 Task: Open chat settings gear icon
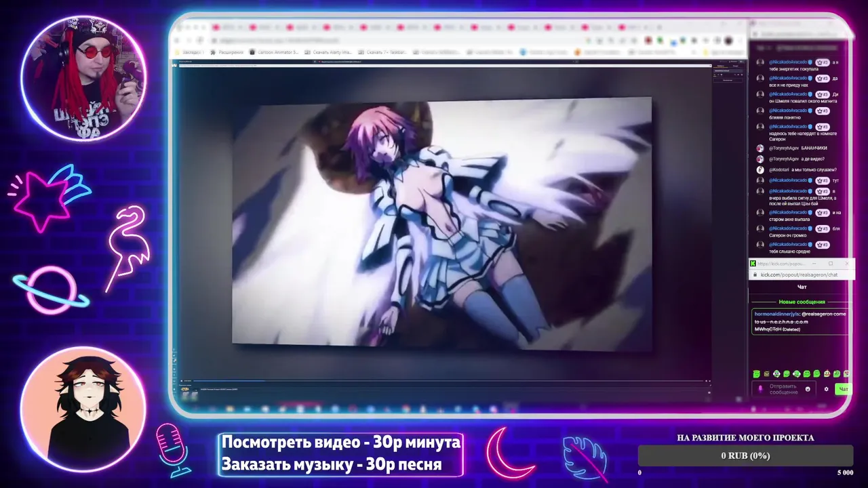[826, 389]
